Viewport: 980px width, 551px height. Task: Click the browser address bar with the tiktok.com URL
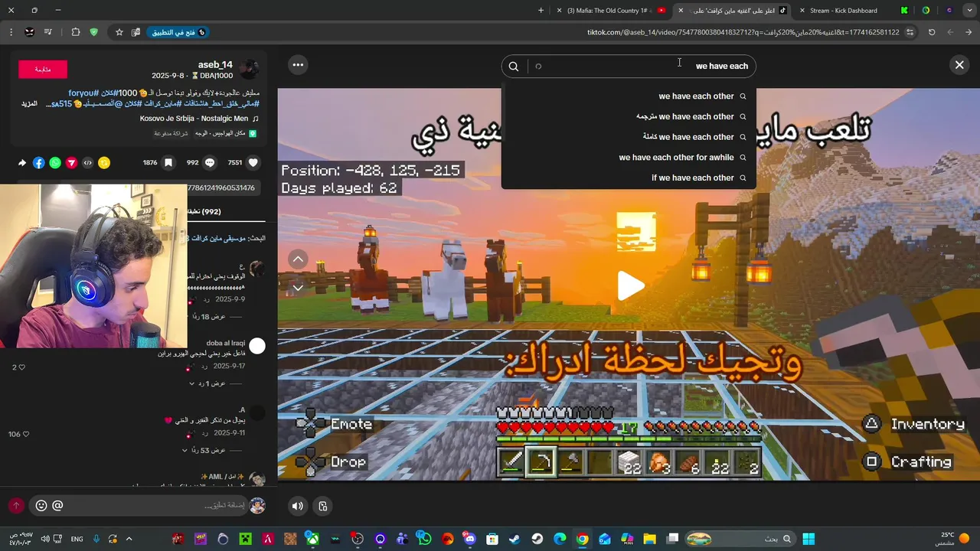743,32
